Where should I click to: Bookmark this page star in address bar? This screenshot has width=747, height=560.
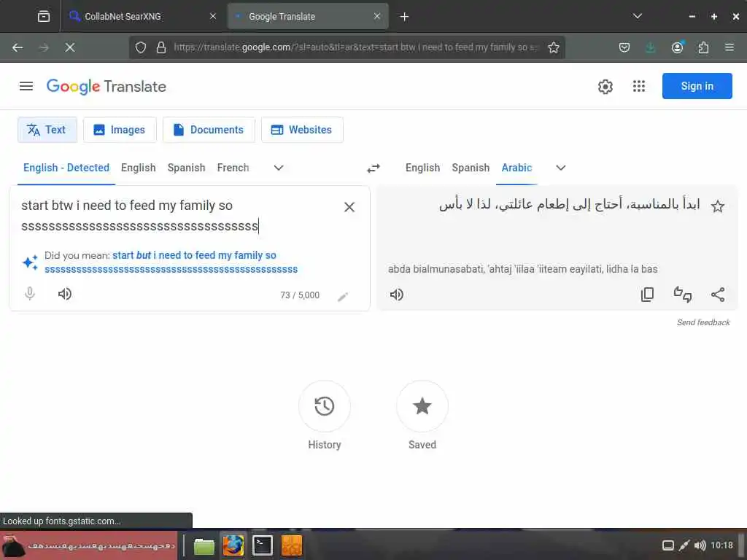click(553, 47)
